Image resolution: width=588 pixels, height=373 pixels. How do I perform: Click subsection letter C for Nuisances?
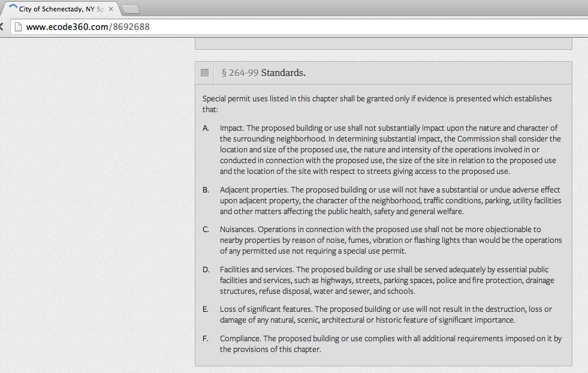(206, 230)
